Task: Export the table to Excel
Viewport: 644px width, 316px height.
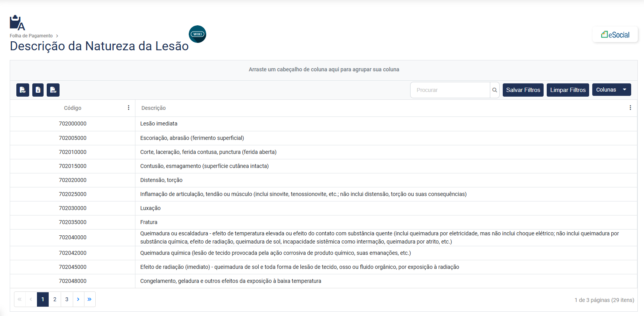Action: coord(38,90)
